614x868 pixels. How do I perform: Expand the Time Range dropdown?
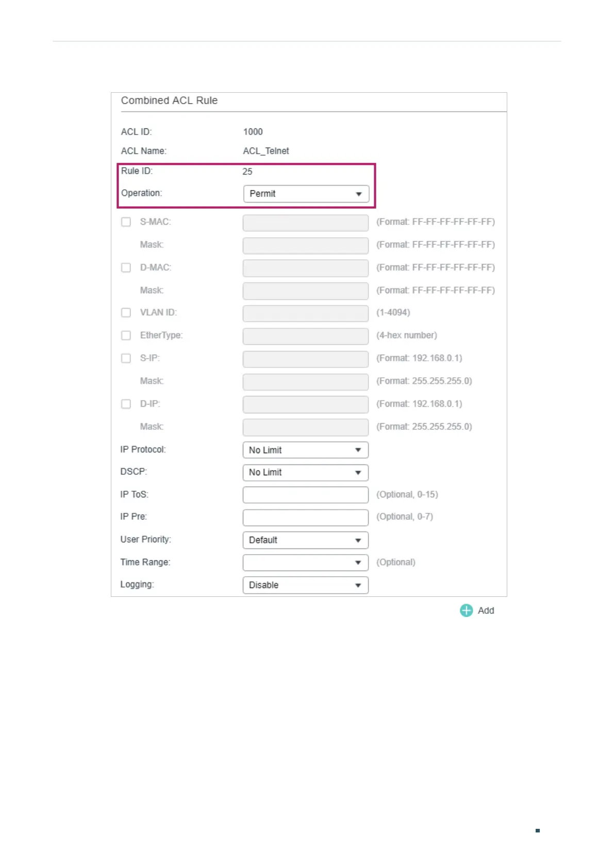coord(306,562)
